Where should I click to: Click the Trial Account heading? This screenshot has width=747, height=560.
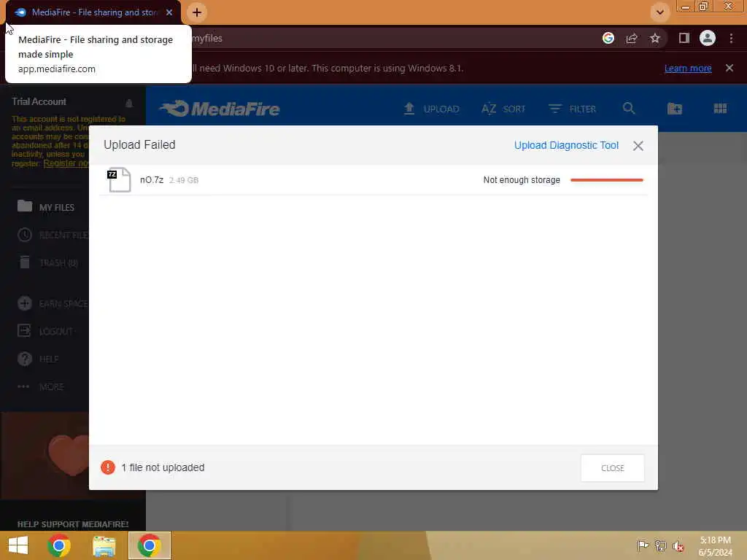(39, 101)
